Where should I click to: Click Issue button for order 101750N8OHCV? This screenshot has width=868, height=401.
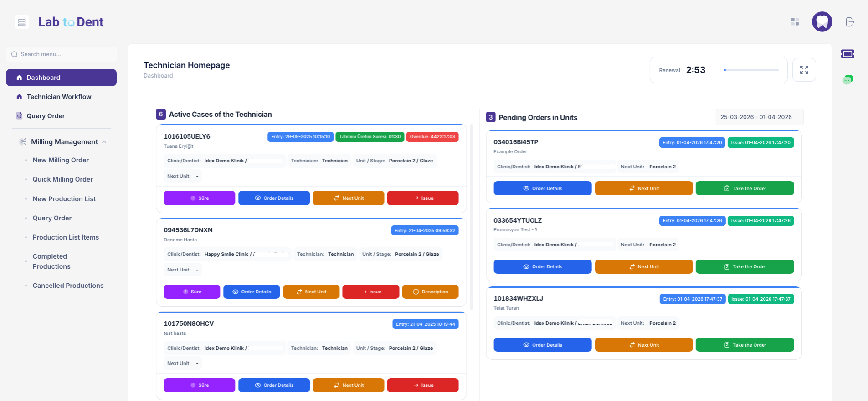coord(423,385)
